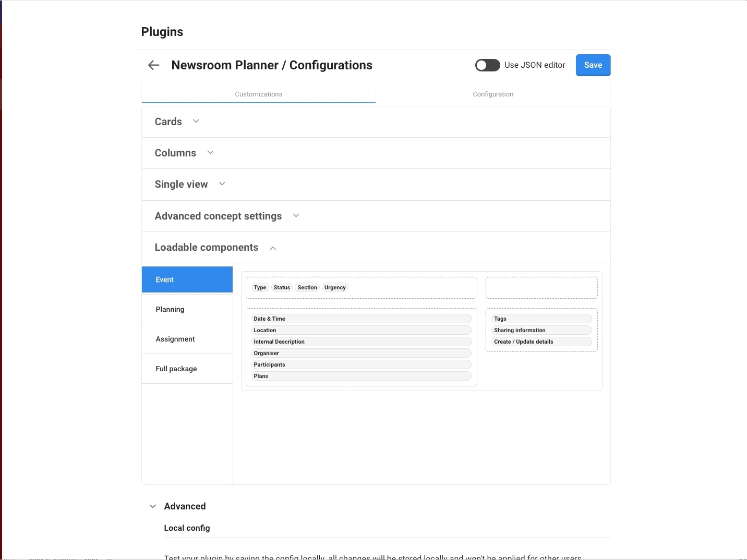Switch to the Configuration tab
The image size is (747, 560).
coord(493,94)
